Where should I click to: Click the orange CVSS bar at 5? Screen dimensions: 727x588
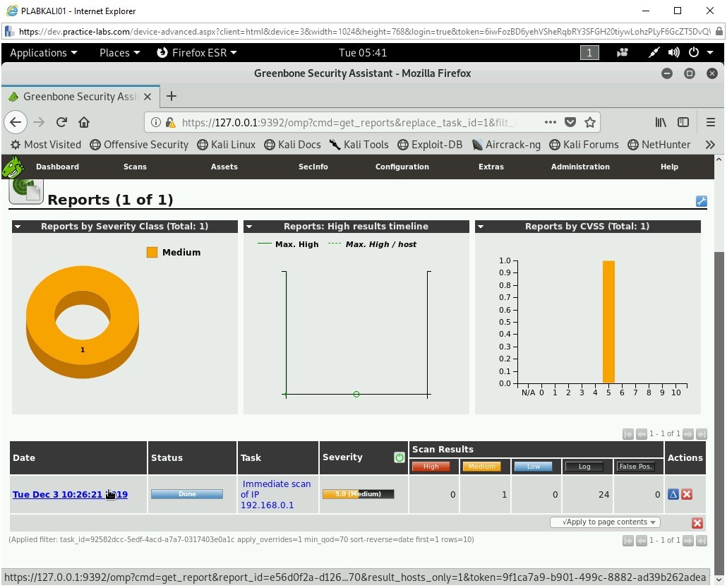[x=608, y=322]
